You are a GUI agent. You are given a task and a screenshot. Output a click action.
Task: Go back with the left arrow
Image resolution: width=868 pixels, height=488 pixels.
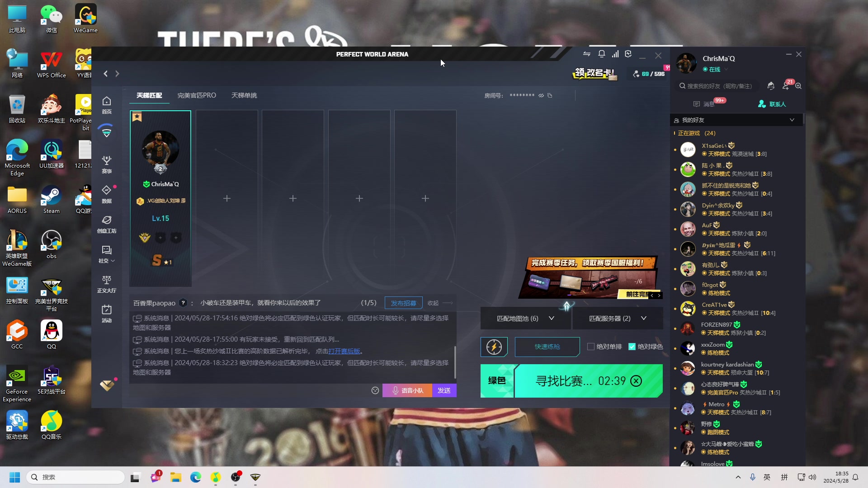(x=105, y=74)
